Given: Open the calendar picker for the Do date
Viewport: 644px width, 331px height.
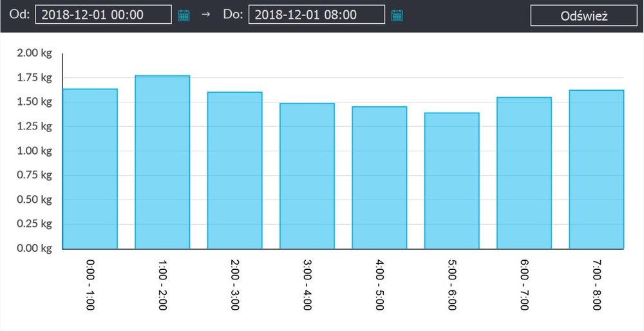Looking at the screenshot, I should click(x=397, y=15).
